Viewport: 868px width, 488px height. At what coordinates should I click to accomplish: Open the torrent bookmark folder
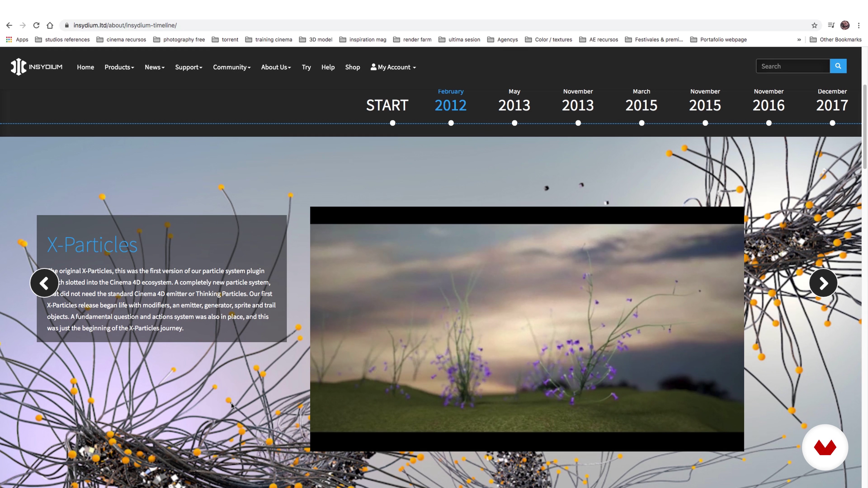225,39
